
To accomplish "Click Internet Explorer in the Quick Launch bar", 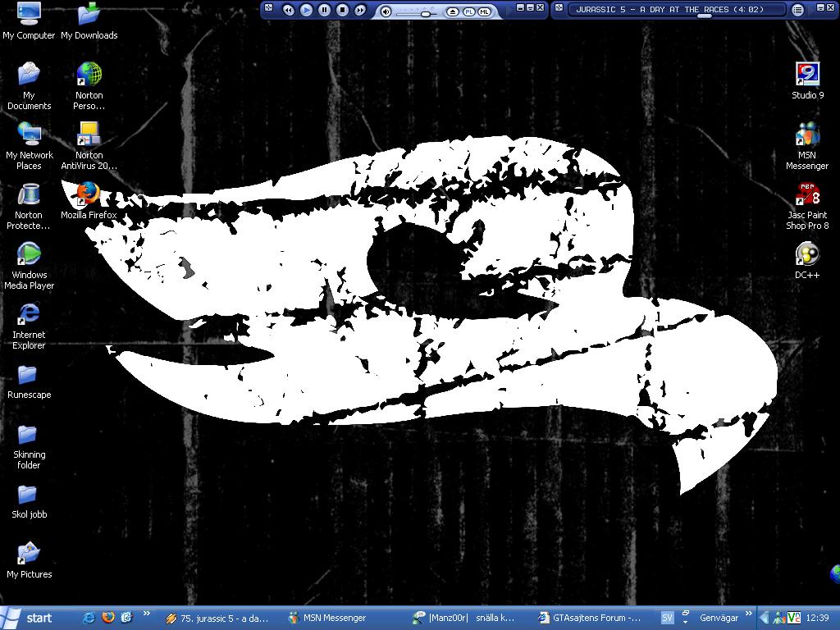I will click(89, 618).
